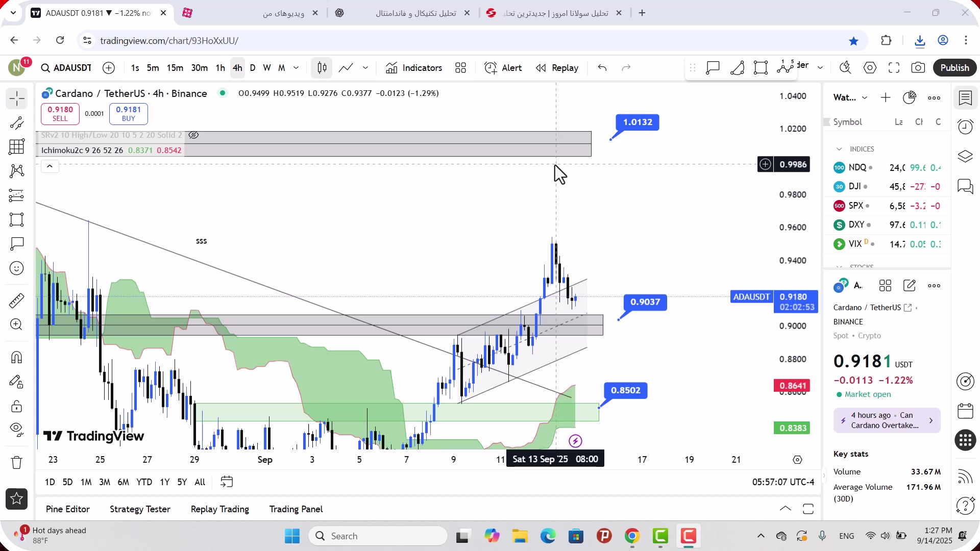Add symbol to compare with plus icon
980x551 pixels.
coord(109,68)
